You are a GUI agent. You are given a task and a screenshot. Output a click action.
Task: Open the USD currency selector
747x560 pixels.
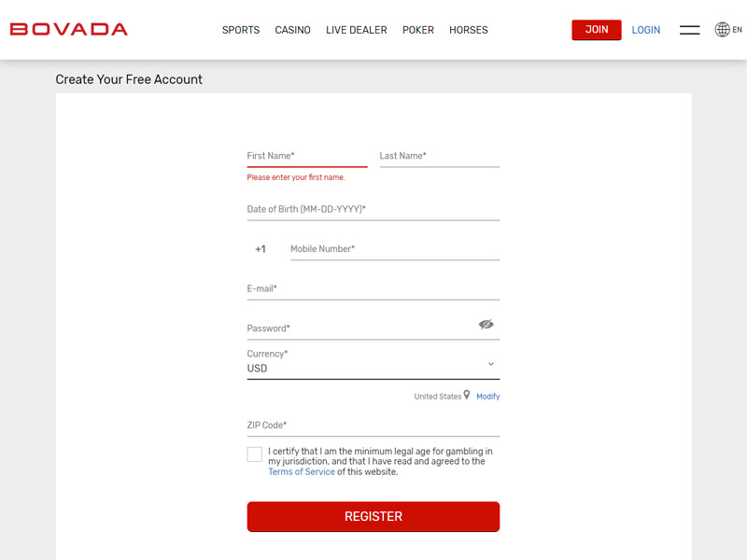click(373, 364)
